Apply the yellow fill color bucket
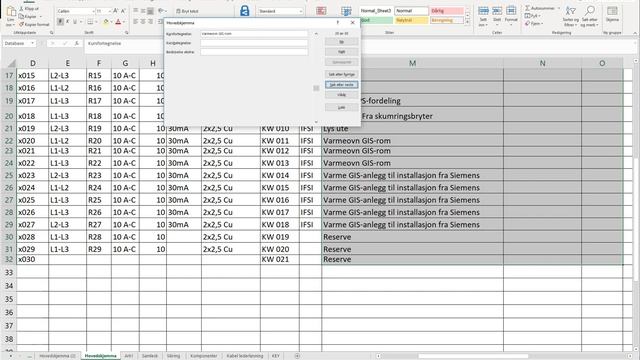640x360 pixels. tap(106, 22)
